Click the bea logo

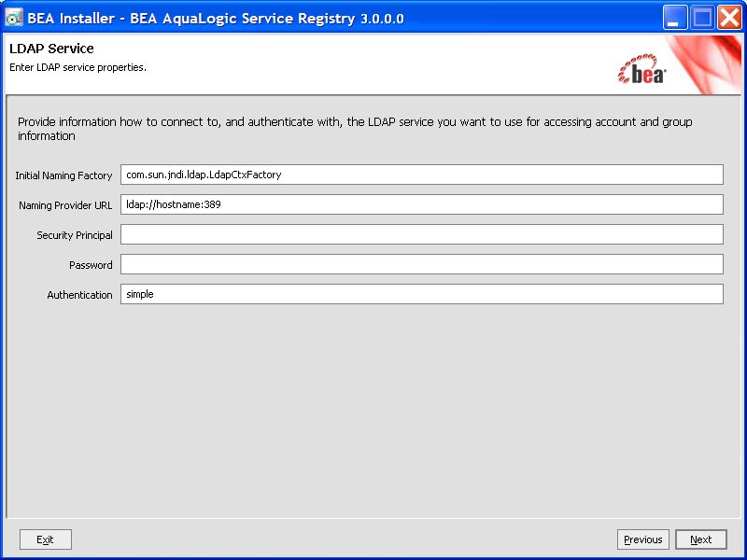click(x=642, y=69)
